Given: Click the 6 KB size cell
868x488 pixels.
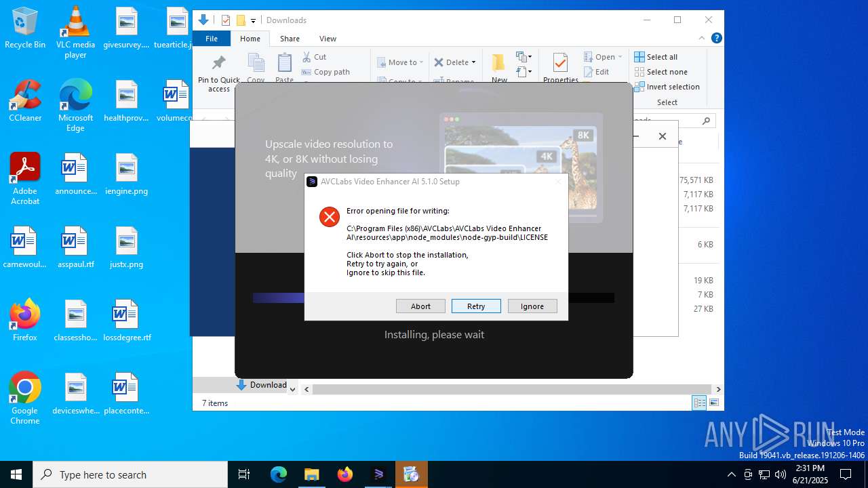Looking at the screenshot, I should [705, 245].
